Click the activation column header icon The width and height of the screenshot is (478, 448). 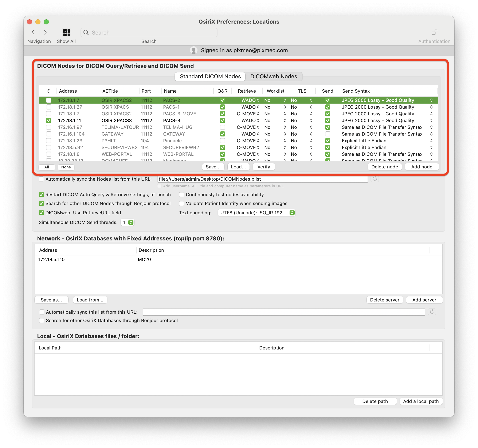[x=48, y=91]
